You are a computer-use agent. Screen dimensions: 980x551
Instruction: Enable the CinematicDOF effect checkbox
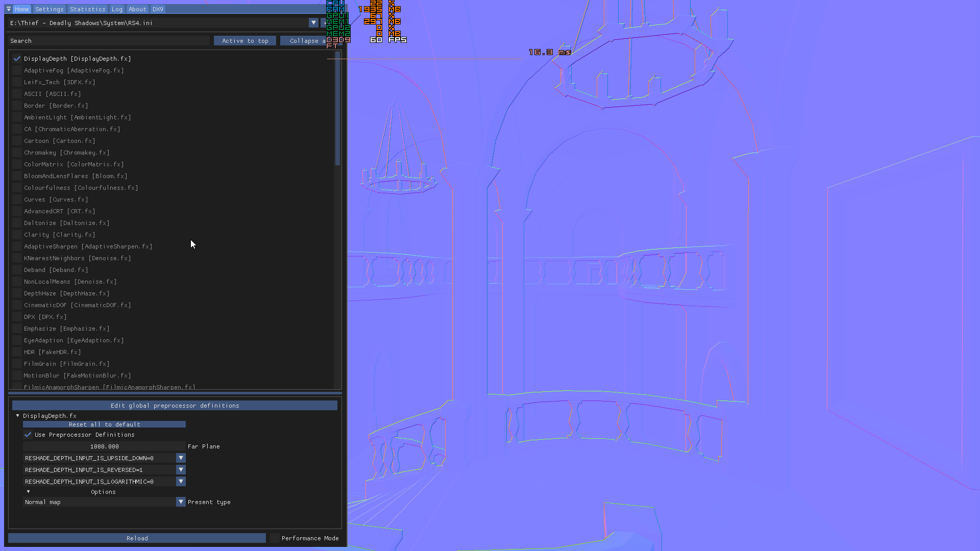17,305
